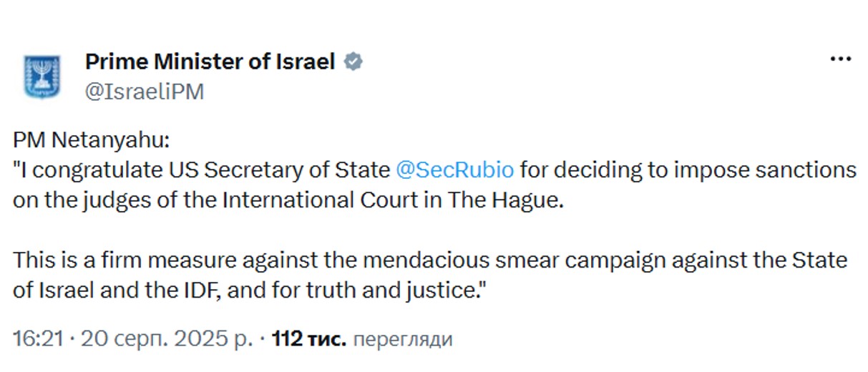The height and width of the screenshot is (372, 868).
Task: Open the @IsraeliPM handle link
Action: 145,92
